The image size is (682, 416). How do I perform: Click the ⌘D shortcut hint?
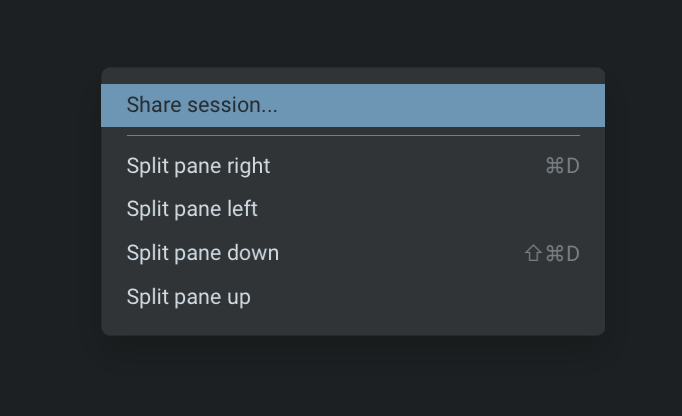562,166
